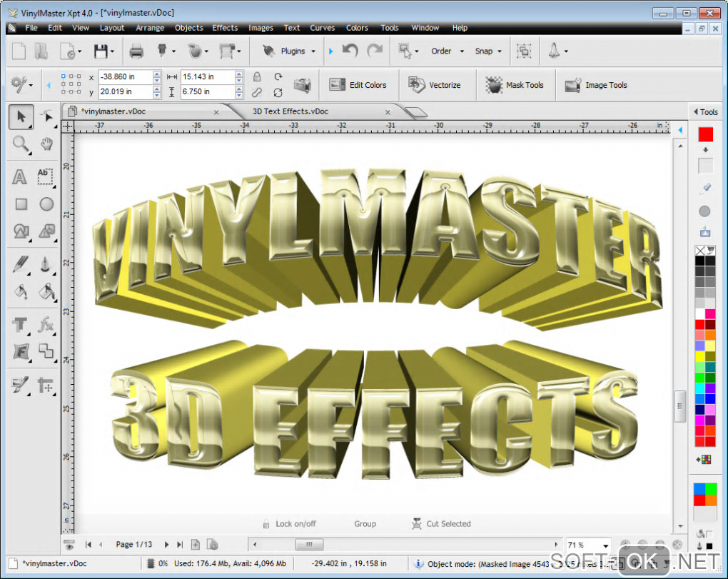
Task: Switch to 3D Text Effects.vDoc tab
Action: [290, 111]
